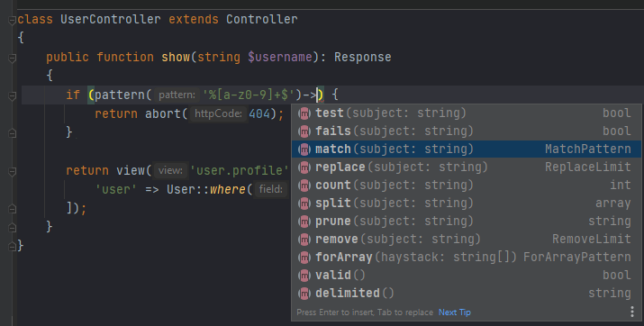Image resolution: width=644 pixels, height=326 pixels.
Task: Click the method icon beside forArray
Action: coord(304,258)
